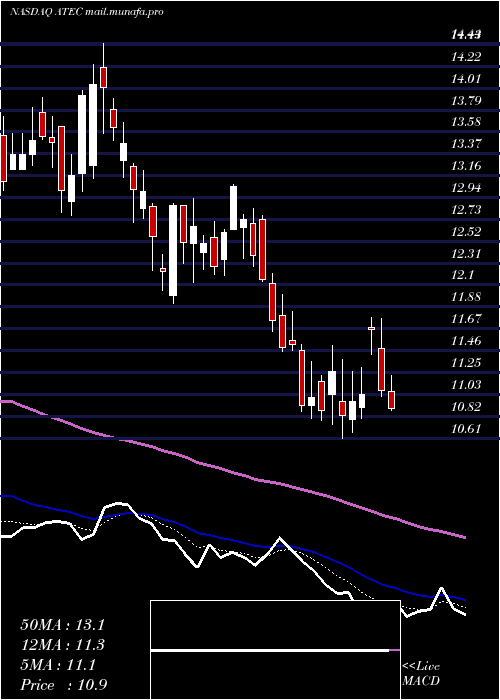500x700 pixels.
Task: Select the 12.73 axis value
Action: [466, 210]
